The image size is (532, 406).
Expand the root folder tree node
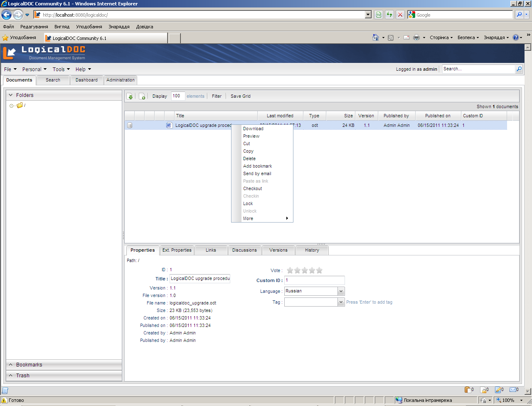pyautogui.click(x=11, y=106)
